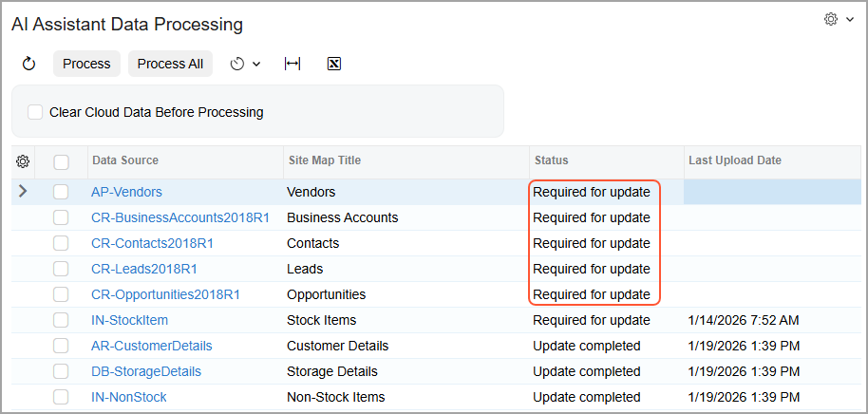Select the Business Accounts title cell
Viewport: 868px width, 414px height.
point(406,217)
